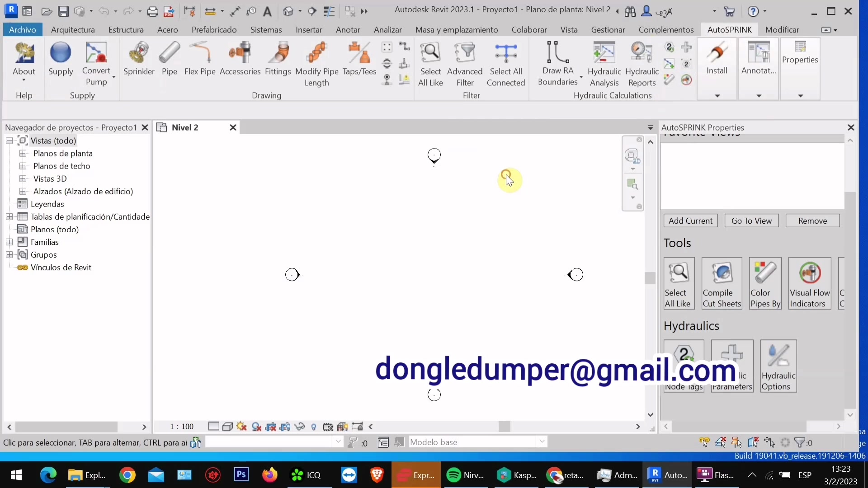Viewport: 868px width, 488px height.
Task: Click Color Pipes By tool
Action: point(765,283)
